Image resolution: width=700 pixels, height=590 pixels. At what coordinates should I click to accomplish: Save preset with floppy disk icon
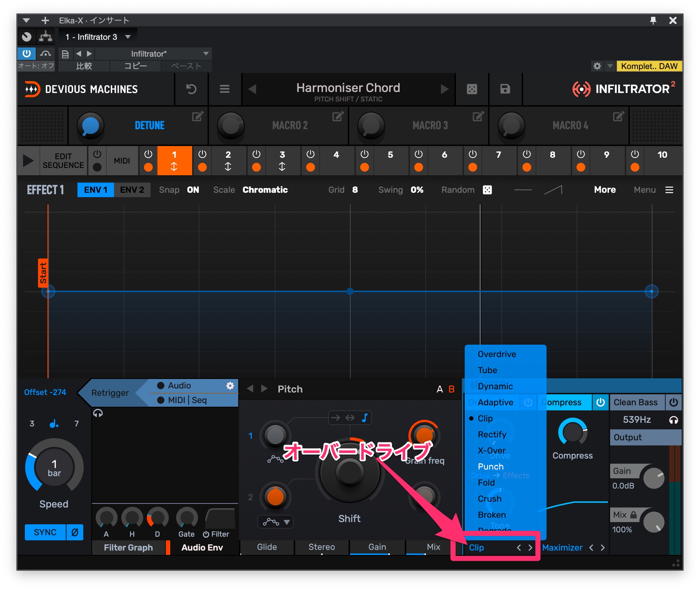(x=505, y=89)
